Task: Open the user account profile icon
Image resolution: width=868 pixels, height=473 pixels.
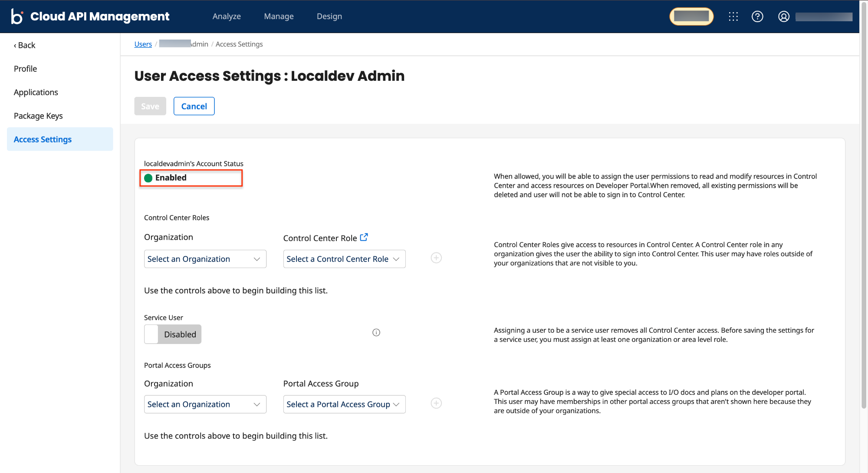Action: coord(783,17)
